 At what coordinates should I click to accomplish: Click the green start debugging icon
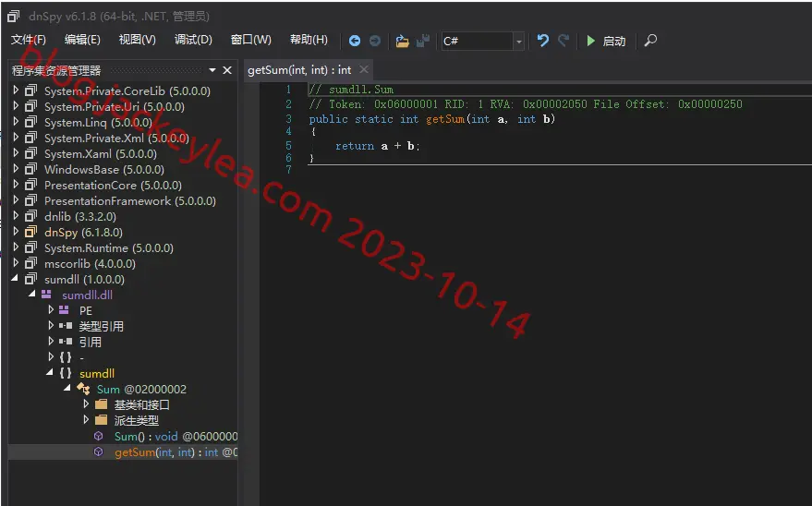point(591,41)
